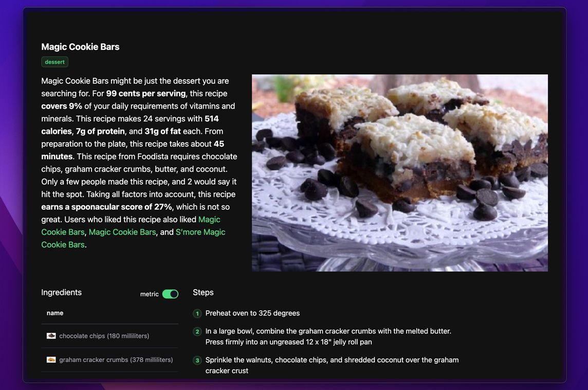The height and width of the screenshot is (390, 588).
Task: Click the cookie bars recipe photo
Action: coord(400,173)
